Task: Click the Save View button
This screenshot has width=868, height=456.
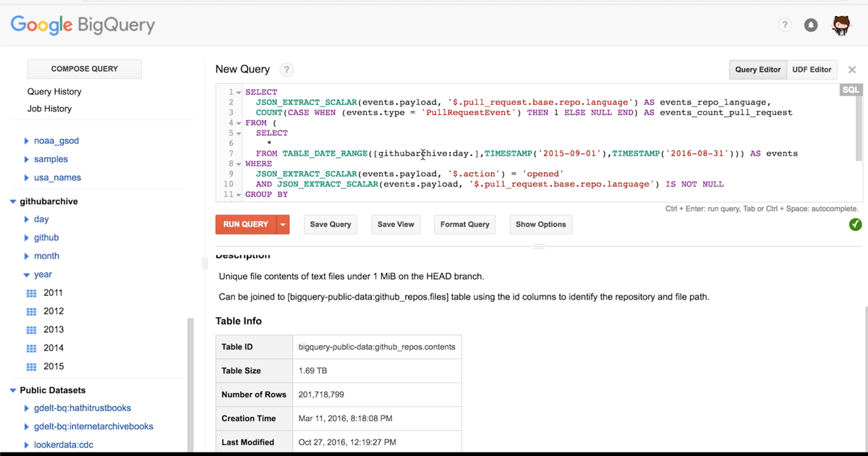Action: [x=396, y=224]
